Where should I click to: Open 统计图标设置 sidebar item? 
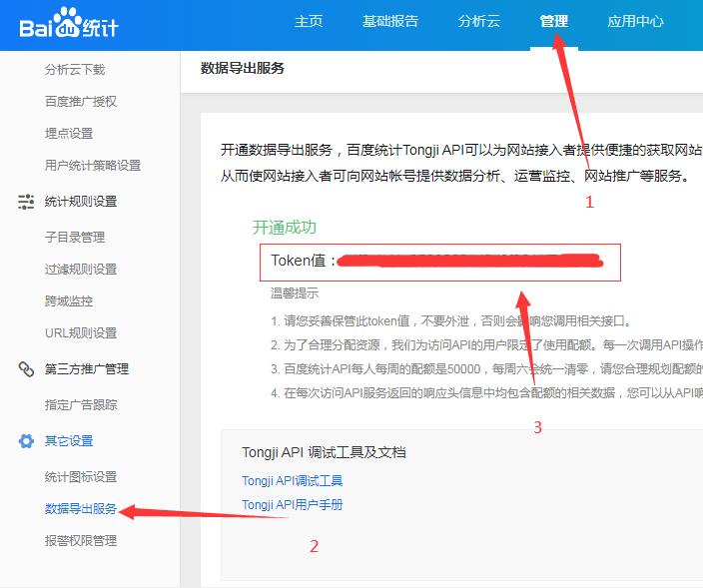click(81, 477)
